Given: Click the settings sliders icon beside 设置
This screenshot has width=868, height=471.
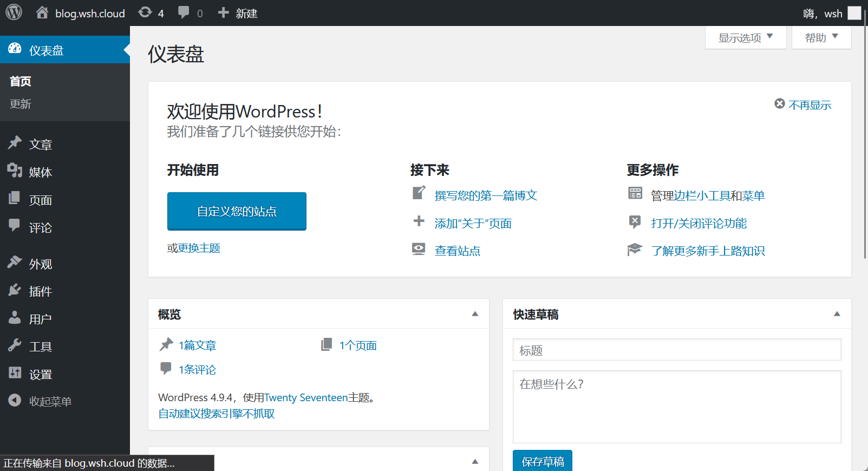Looking at the screenshot, I should pyautogui.click(x=15, y=372).
